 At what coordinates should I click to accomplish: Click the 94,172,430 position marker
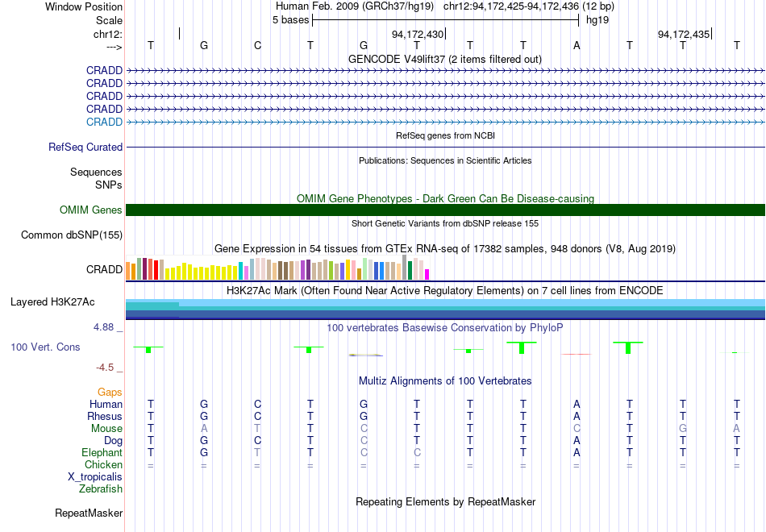click(x=418, y=34)
